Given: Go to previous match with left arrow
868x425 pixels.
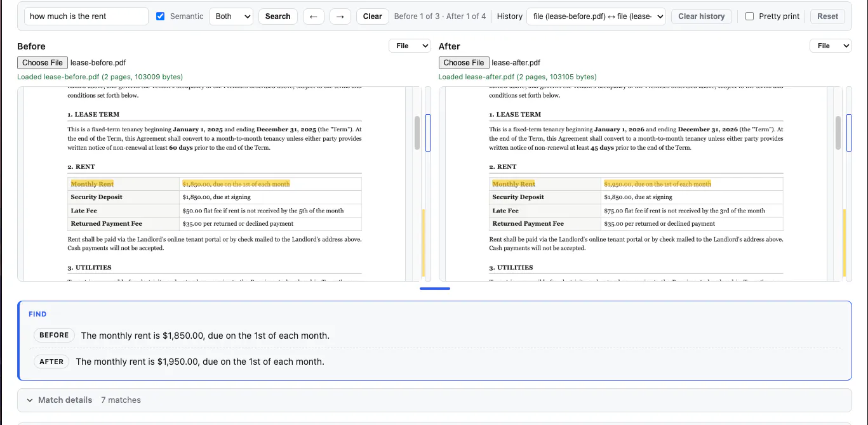Looking at the screenshot, I should [313, 16].
